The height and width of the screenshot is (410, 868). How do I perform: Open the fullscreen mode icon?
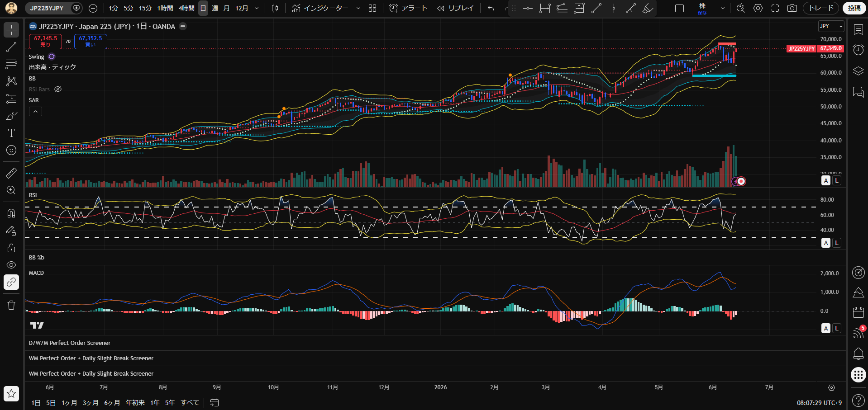click(x=775, y=8)
